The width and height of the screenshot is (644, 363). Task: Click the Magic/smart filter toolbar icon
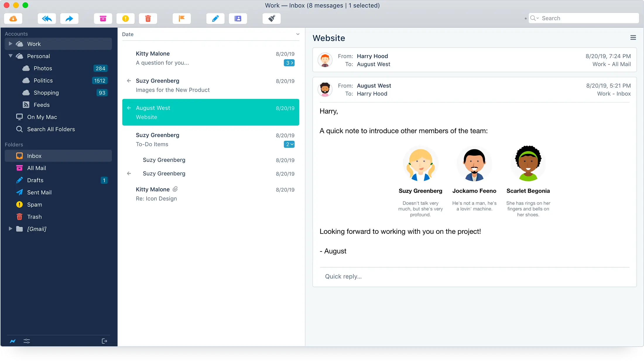[272, 18]
